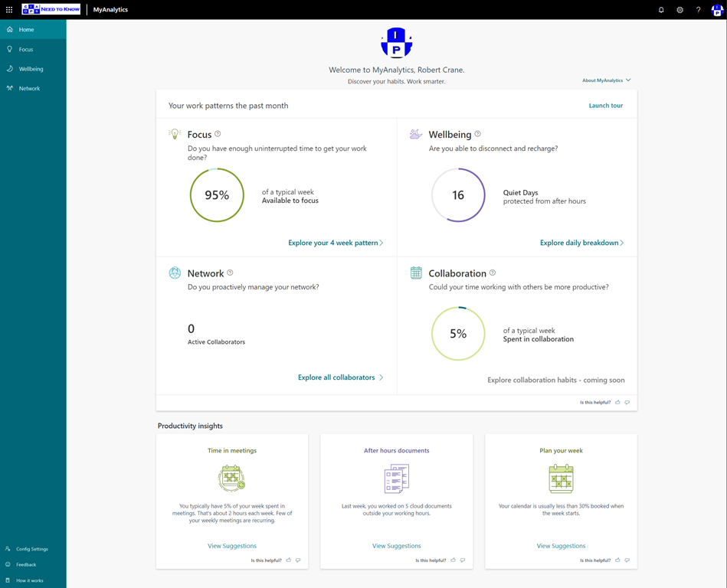Click the notifications bell icon
This screenshot has width=727, height=588.
tap(661, 10)
